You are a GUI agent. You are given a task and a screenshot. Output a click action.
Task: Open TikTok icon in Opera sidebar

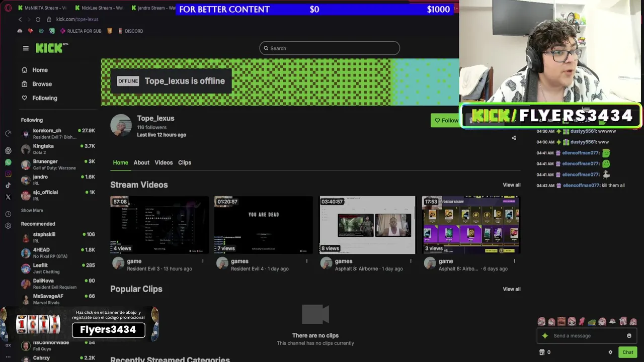[8, 186]
